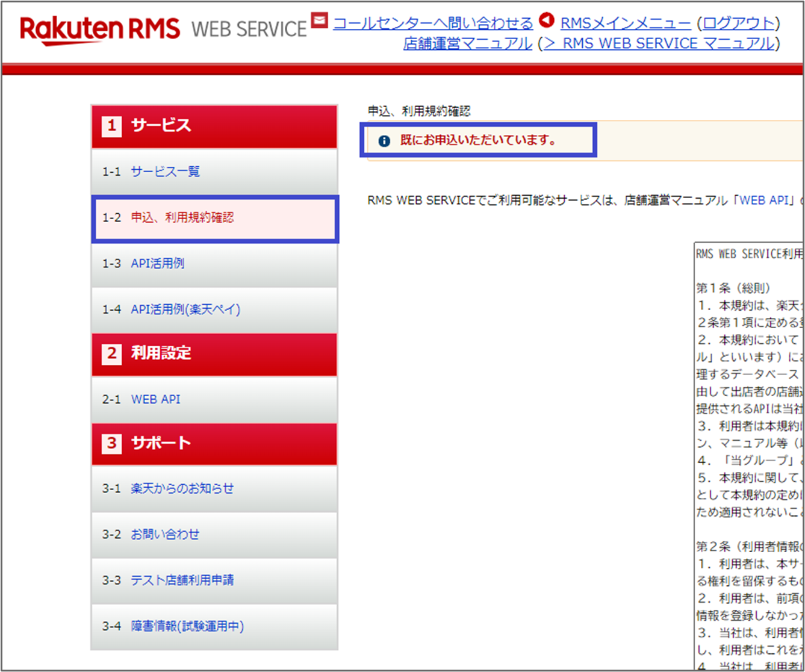This screenshot has width=805, height=672.
Task: Open 3-3 テスト店舗利用申請 menu item
Action: tap(214, 580)
